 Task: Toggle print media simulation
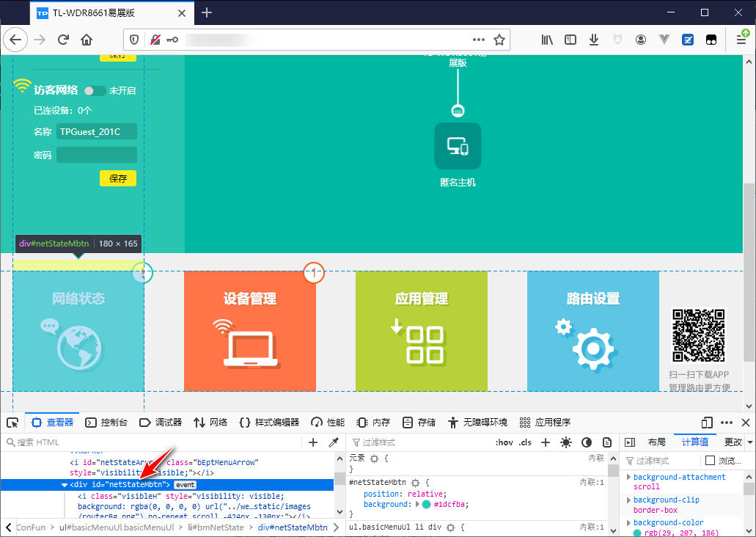coord(607,442)
